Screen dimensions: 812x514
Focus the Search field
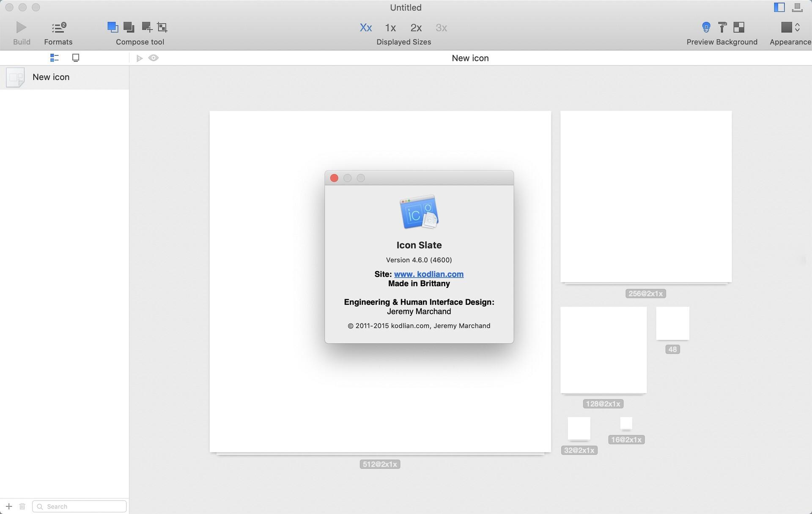click(x=80, y=506)
